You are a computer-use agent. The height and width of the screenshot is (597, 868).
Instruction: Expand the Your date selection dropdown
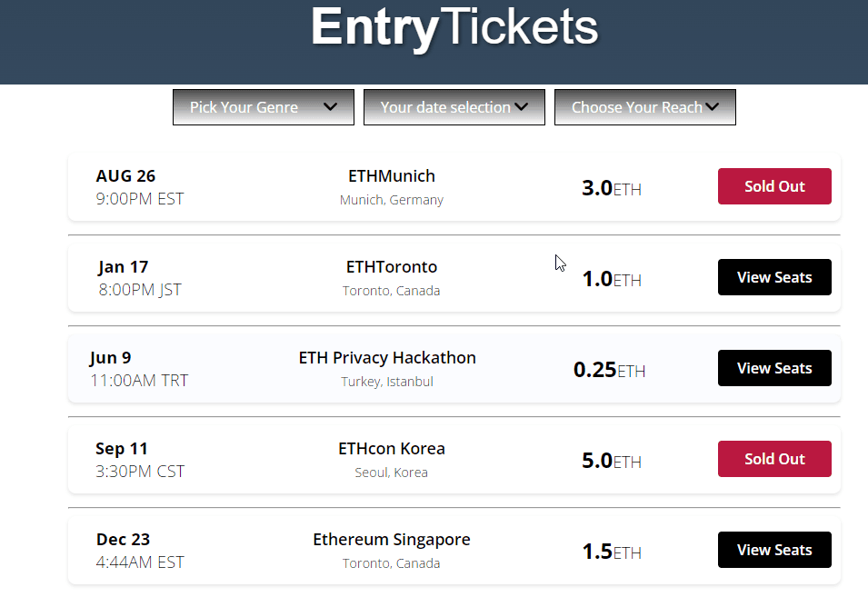(454, 107)
